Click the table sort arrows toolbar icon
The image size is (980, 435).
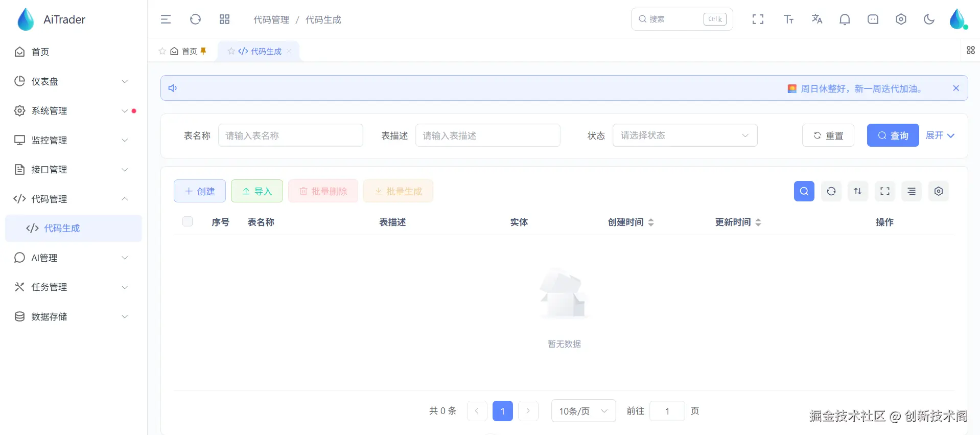pyautogui.click(x=858, y=191)
